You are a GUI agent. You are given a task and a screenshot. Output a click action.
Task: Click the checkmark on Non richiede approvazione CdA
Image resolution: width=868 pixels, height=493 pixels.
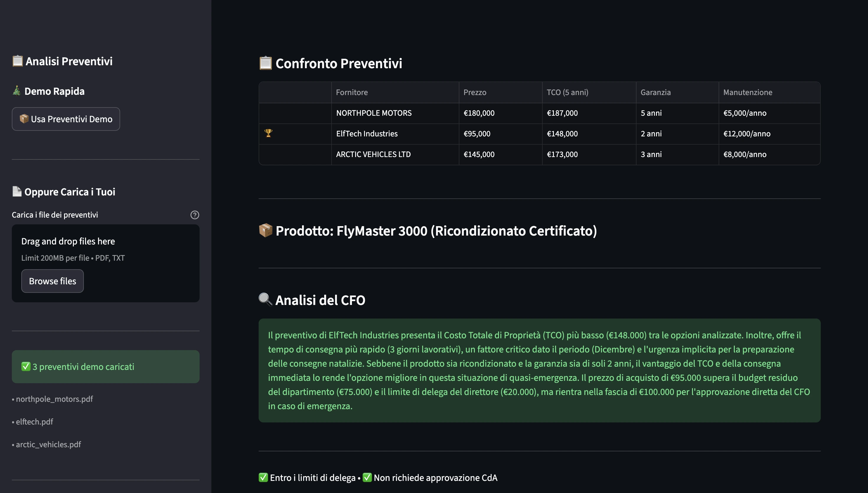368,478
